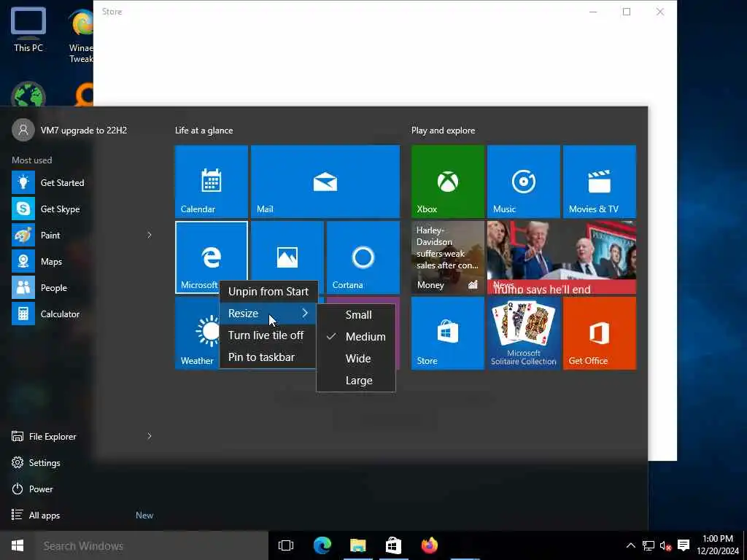The image size is (747, 560).
Task: Select the checked Medium size option
Action: point(356,337)
